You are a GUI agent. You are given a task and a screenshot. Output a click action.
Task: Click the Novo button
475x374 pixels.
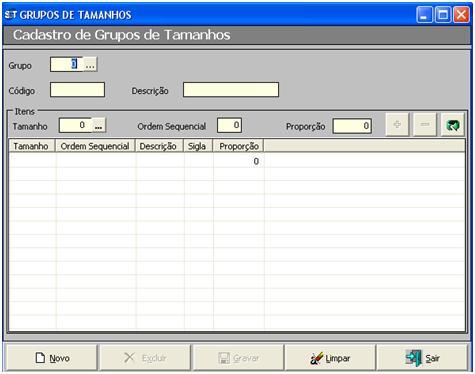click(x=52, y=358)
